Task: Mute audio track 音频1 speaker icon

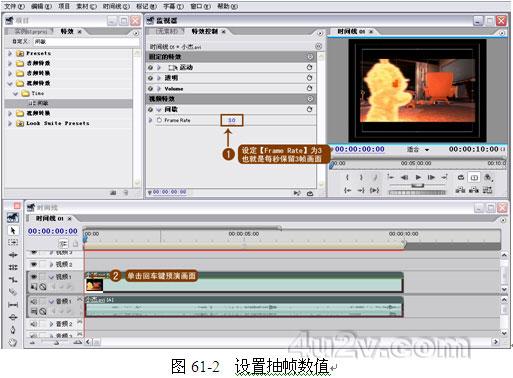Action: [x=34, y=301]
